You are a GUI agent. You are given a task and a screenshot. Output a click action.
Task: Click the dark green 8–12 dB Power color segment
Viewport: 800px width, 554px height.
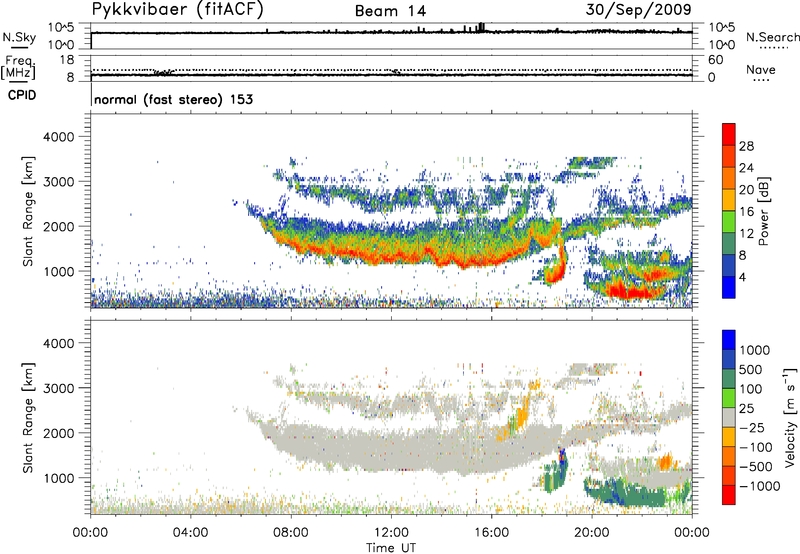click(x=729, y=243)
